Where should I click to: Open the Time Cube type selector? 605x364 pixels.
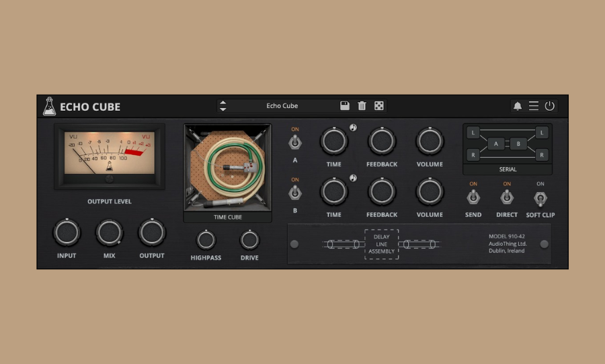[227, 218]
